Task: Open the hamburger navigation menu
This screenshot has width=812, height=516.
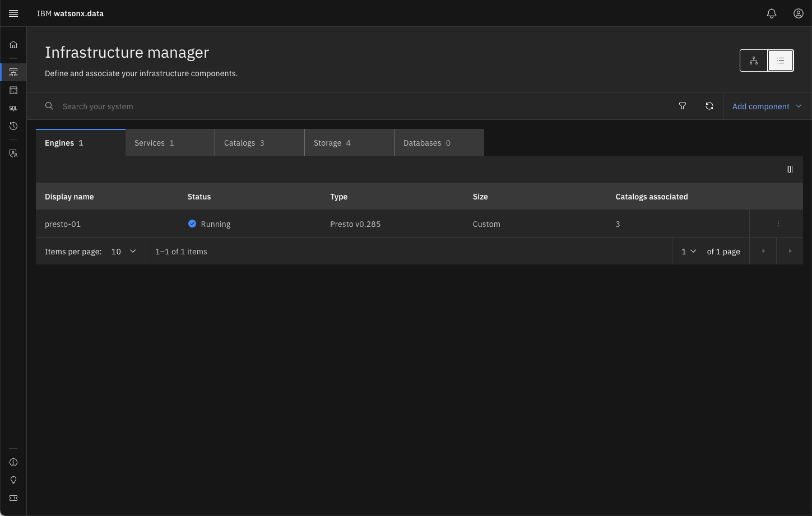Action: point(13,13)
